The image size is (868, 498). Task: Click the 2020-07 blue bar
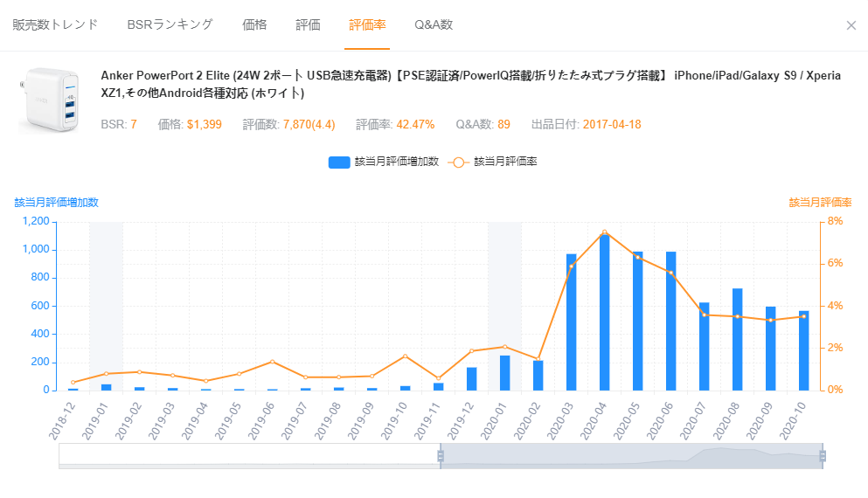[705, 347]
